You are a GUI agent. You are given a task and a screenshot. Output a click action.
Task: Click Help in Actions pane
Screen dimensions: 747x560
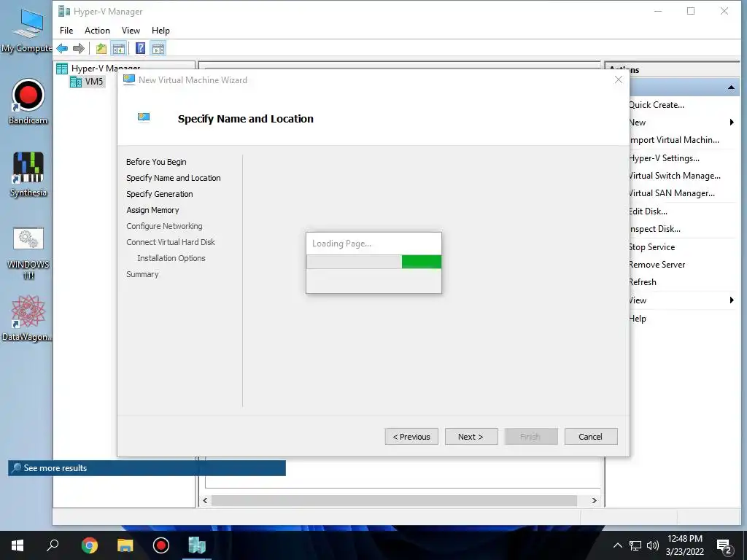tap(638, 319)
